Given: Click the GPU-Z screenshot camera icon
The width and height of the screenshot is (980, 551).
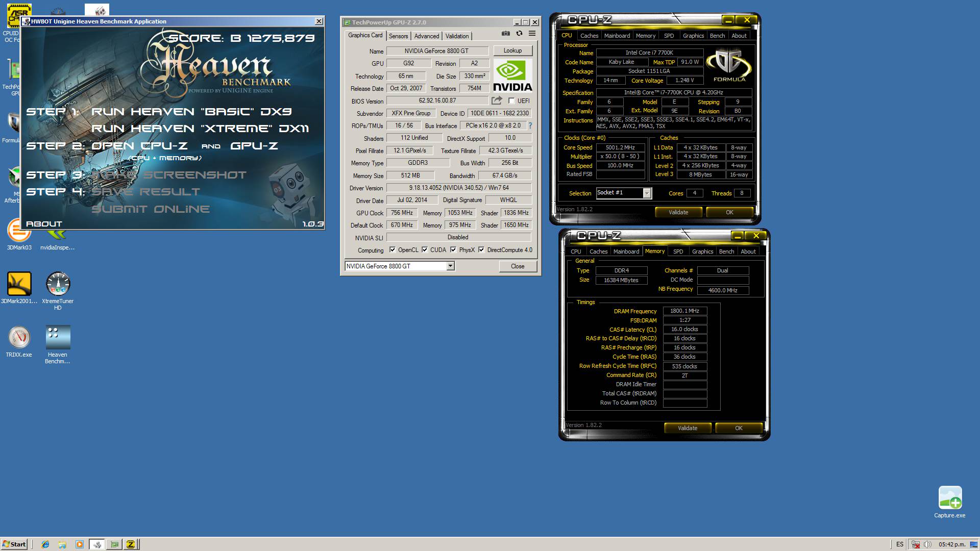Looking at the screenshot, I should (x=505, y=34).
